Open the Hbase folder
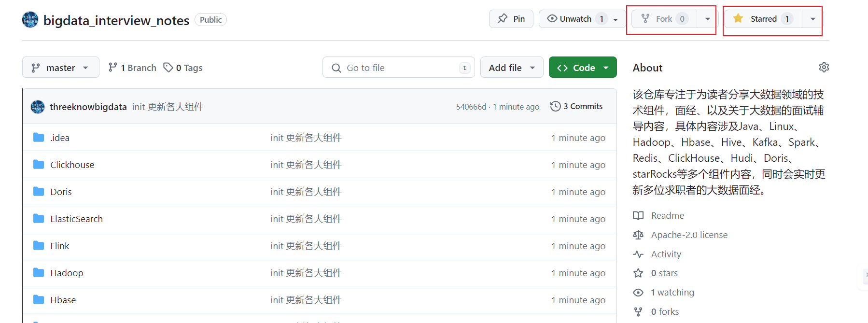Image resolution: width=868 pixels, height=323 pixels. (63, 300)
